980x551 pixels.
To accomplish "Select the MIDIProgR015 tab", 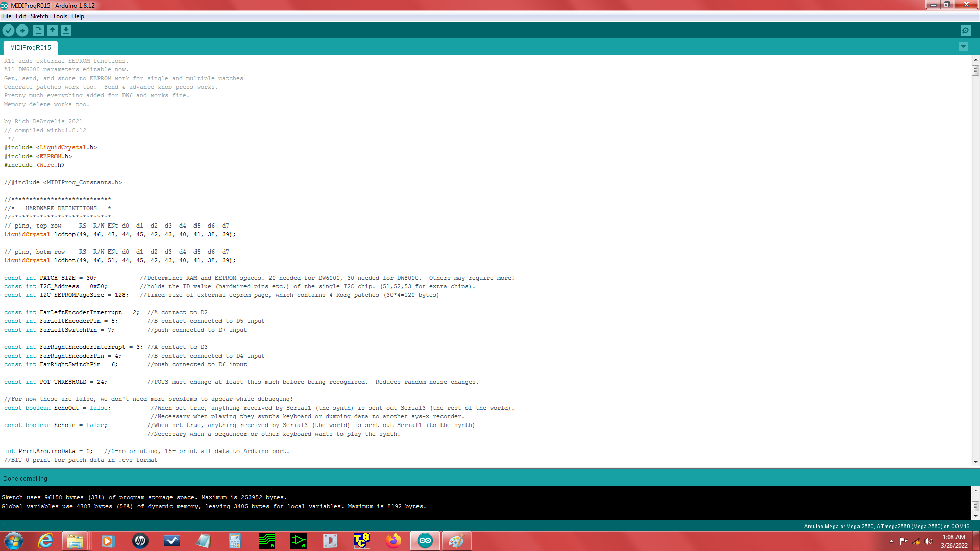I will coord(30,47).
